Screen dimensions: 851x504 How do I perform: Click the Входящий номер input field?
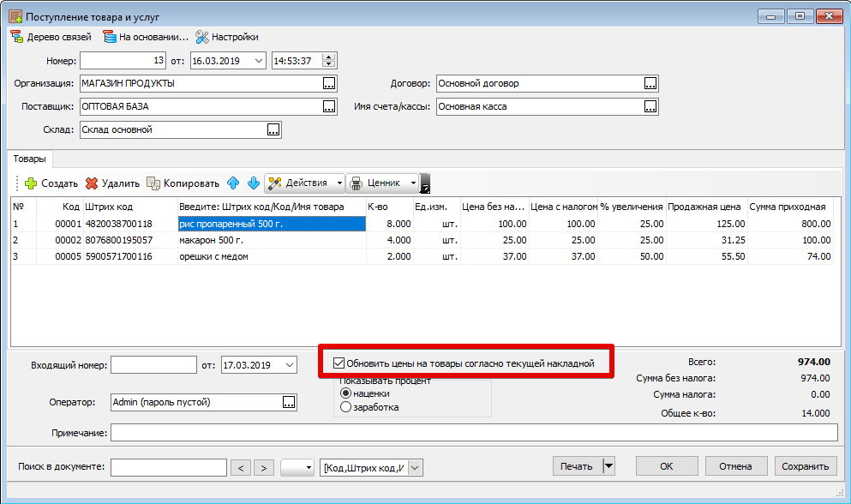[153, 365]
